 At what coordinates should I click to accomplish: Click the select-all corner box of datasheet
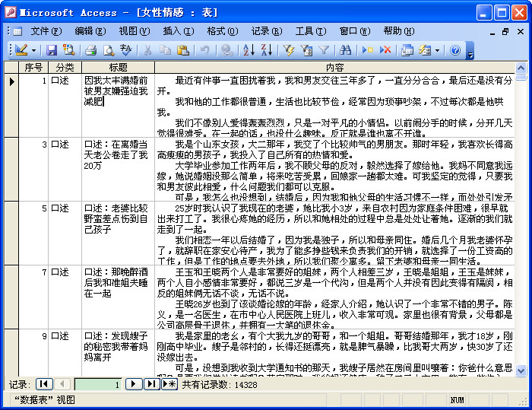point(11,67)
